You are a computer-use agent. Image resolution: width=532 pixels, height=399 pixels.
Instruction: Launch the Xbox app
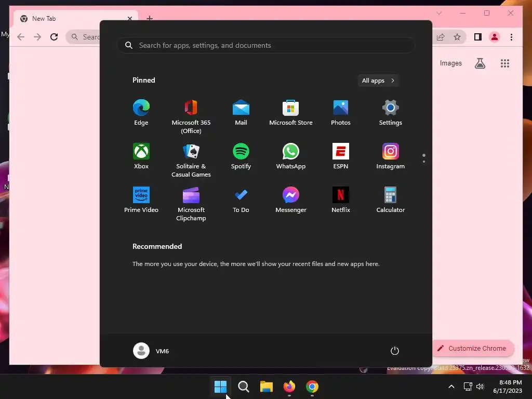click(141, 156)
